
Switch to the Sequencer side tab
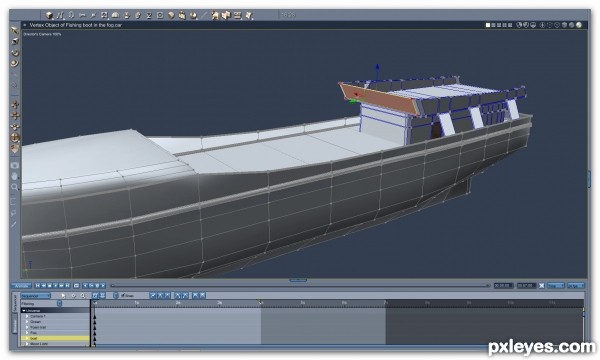point(15,302)
